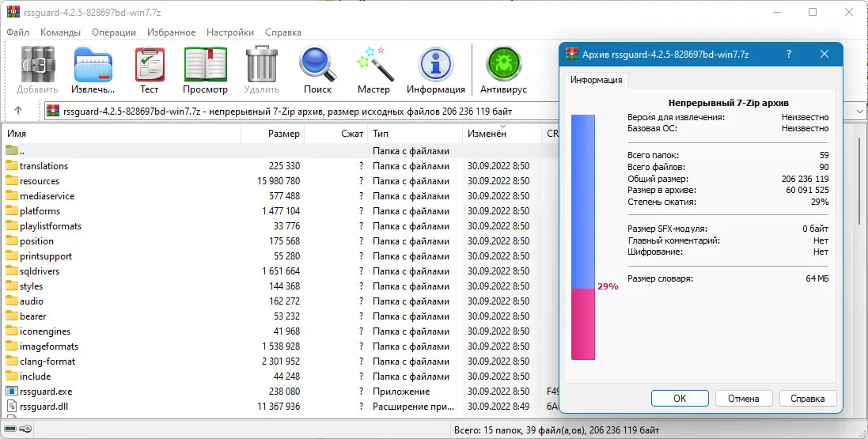This screenshot has height=439, width=868.
Task: Select the mediaservice folder icon
Action: click(12, 195)
